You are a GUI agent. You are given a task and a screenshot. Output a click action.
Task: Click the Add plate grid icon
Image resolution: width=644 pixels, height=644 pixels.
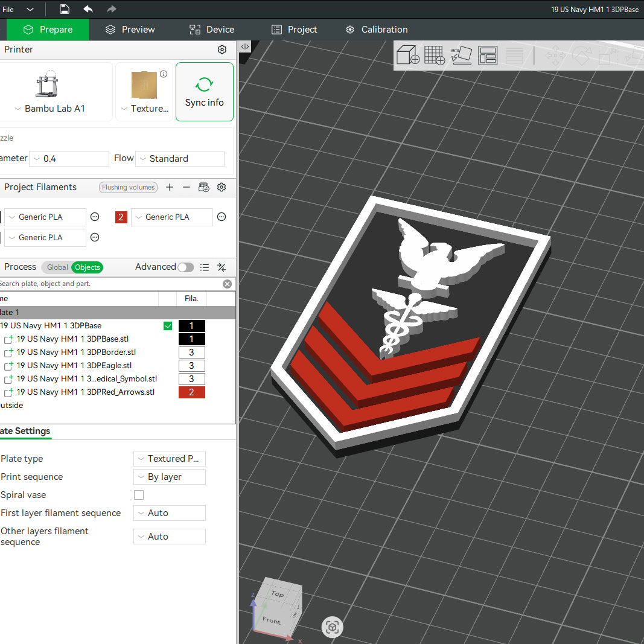(435, 55)
